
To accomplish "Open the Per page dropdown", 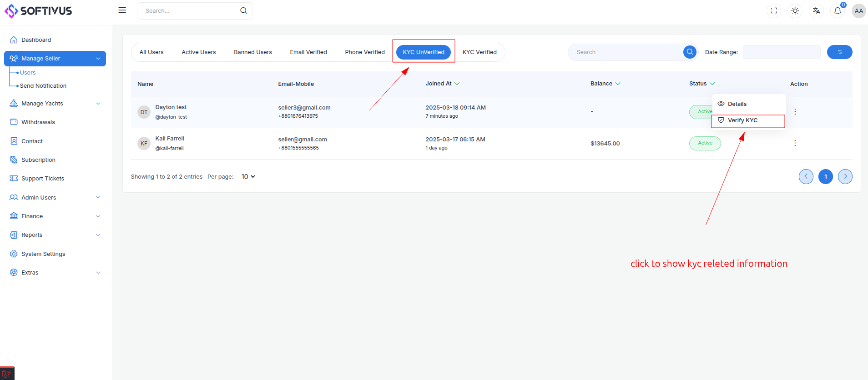I will pyautogui.click(x=248, y=176).
